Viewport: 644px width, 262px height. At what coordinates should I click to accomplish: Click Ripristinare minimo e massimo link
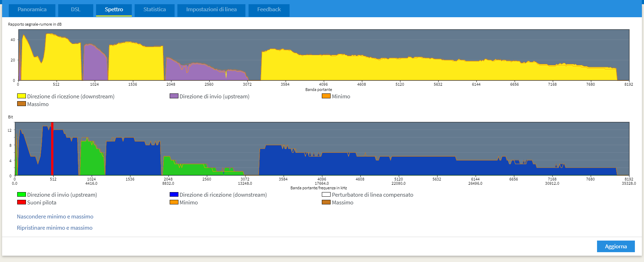coord(55,228)
